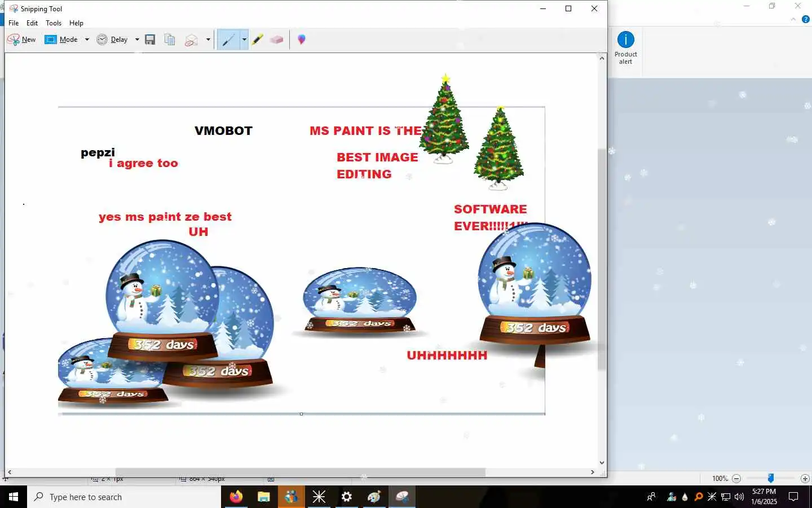Screen dimensions: 812x508
Task: Start a New snip in Snipping Tool
Action: point(21,40)
